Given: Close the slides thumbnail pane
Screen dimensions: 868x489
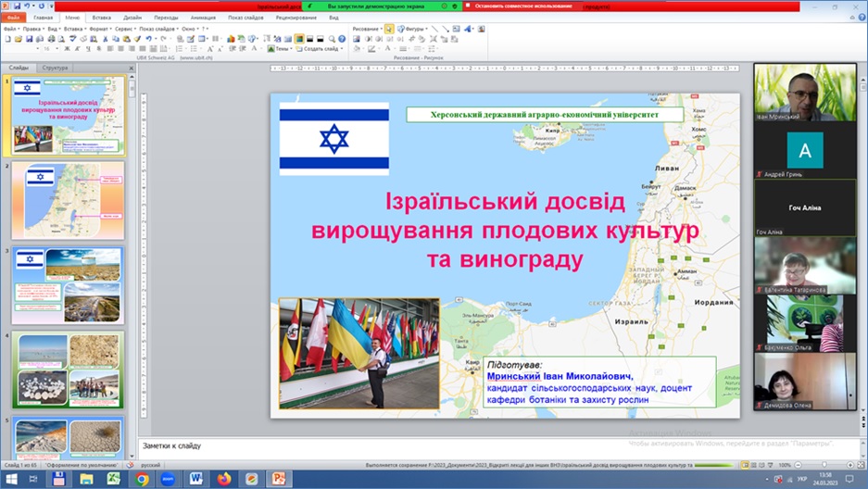Looking at the screenshot, I should (x=132, y=68).
